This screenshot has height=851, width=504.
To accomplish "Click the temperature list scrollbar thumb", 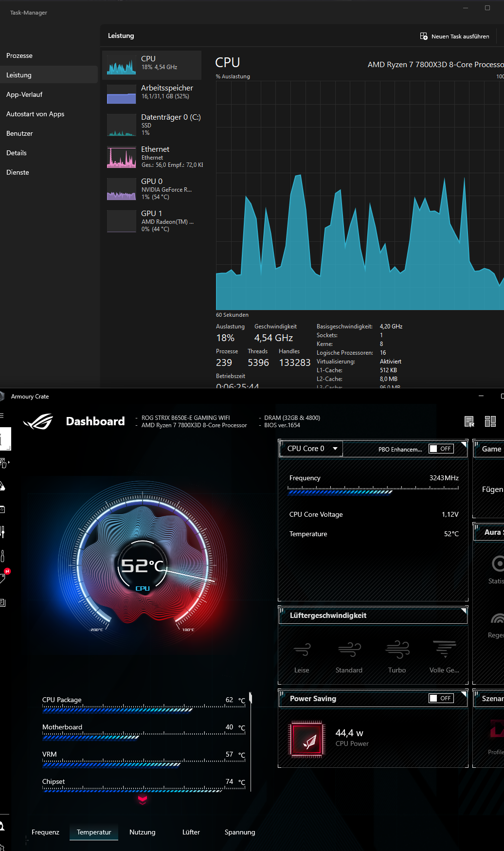I will [251, 698].
